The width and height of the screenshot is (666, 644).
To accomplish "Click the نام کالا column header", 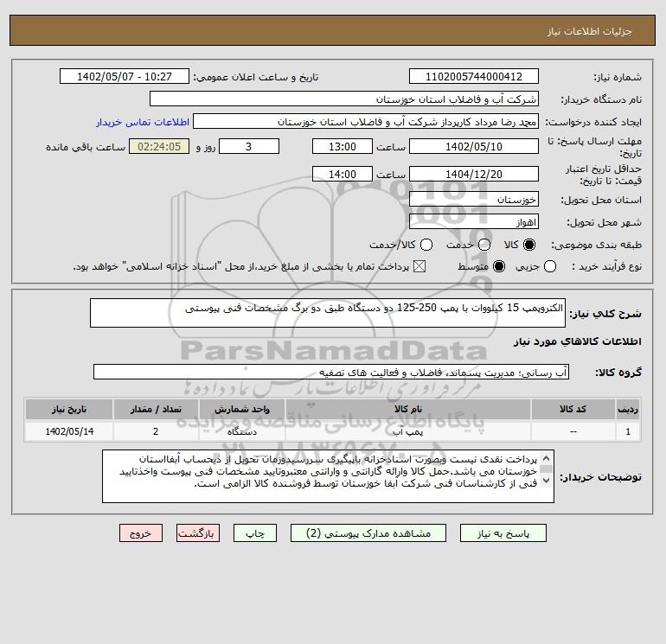I will pos(407,409).
